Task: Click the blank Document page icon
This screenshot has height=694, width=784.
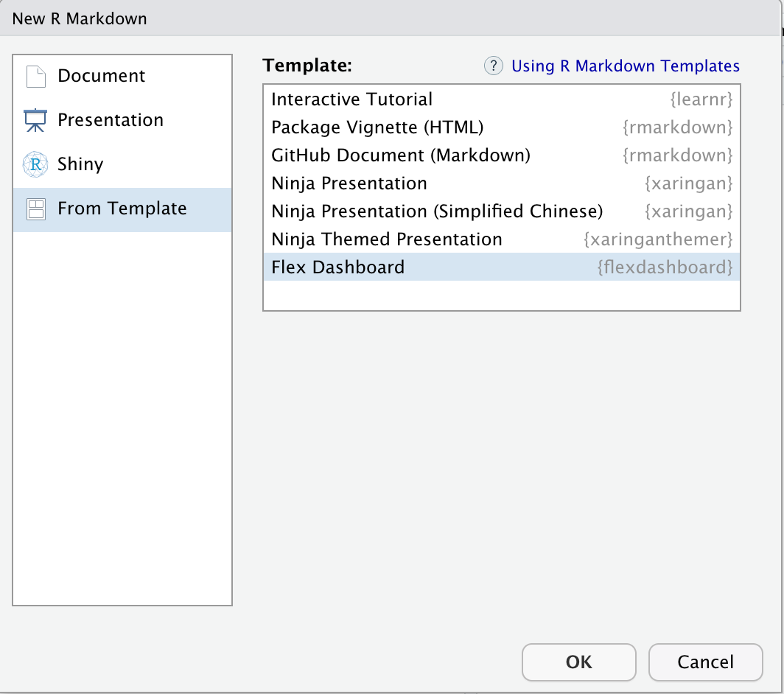Action: click(36, 77)
